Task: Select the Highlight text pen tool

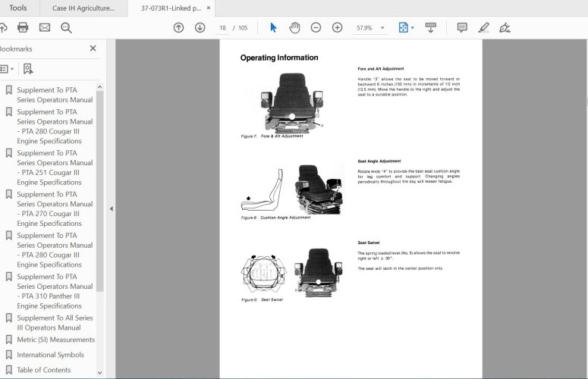Action: click(x=484, y=28)
